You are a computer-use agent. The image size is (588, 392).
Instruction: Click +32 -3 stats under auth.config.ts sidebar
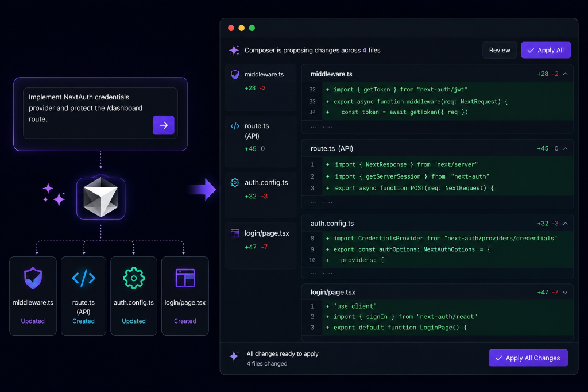coord(256,197)
